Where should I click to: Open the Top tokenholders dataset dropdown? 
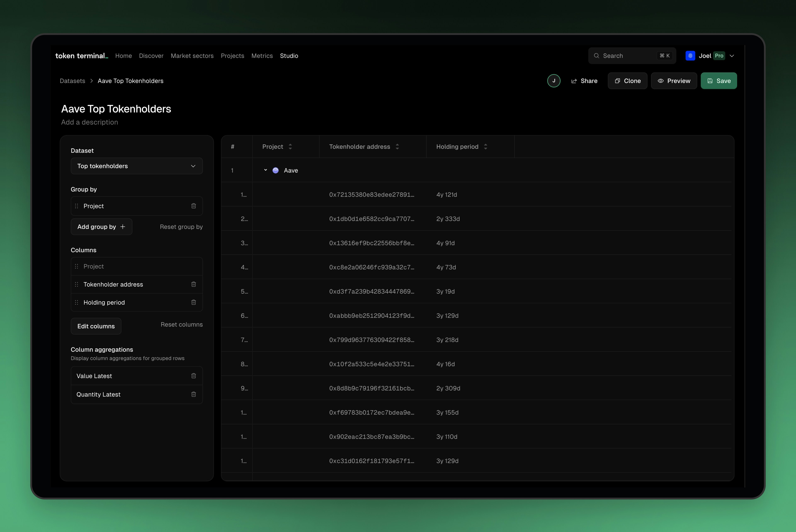(x=137, y=166)
